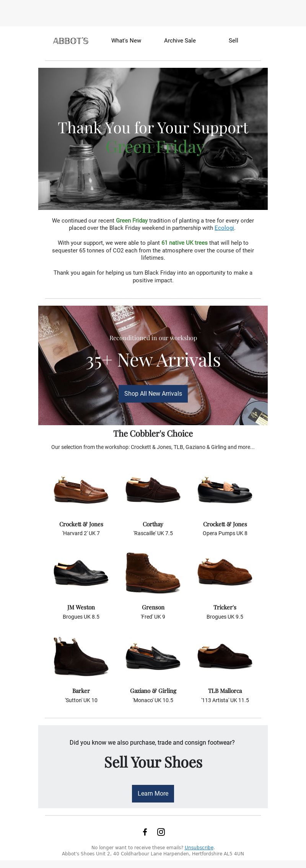Select Crockett & Jones Opera Pumps image
This screenshot has width=306, height=868.
[225, 490]
